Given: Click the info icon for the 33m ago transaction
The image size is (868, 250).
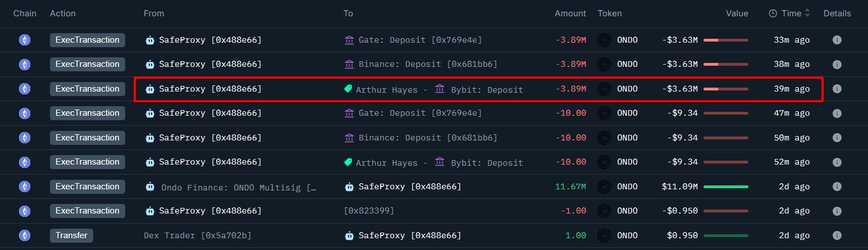Looking at the screenshot, I should coord(837,40).
